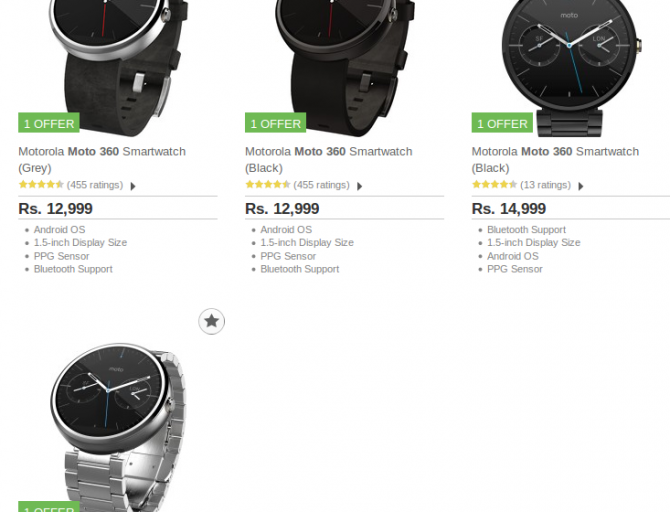
Task: Click the Rs. 14,999 price
Action: [508, 209]
